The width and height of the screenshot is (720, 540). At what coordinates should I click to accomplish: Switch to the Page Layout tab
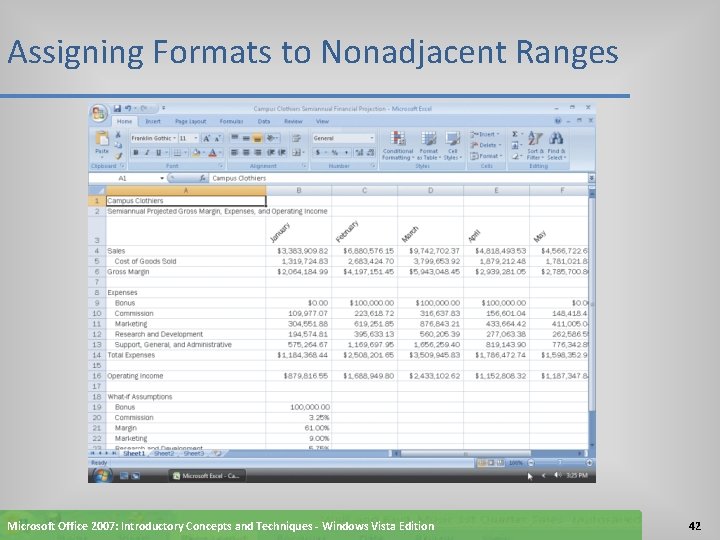click(x=191, y=121)
